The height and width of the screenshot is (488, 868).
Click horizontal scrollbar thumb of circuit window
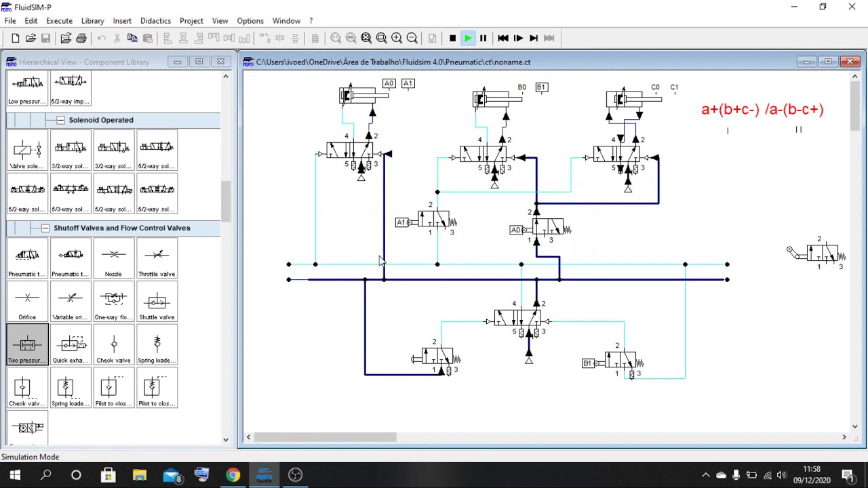tap(325, 437)
